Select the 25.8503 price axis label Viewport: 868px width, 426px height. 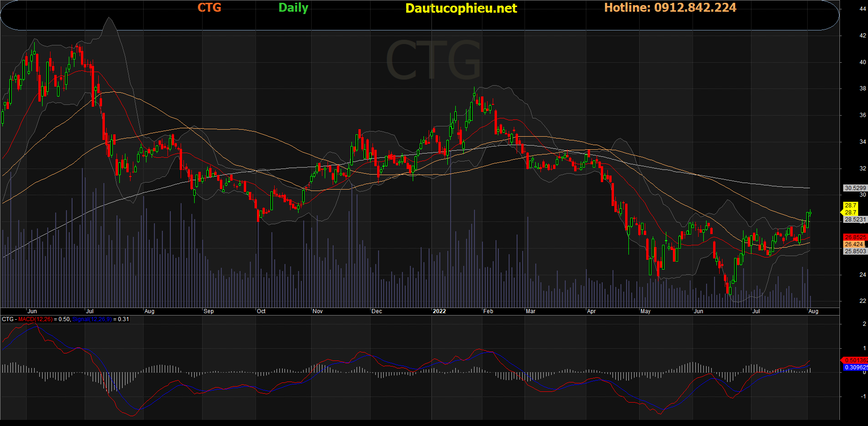855,251
